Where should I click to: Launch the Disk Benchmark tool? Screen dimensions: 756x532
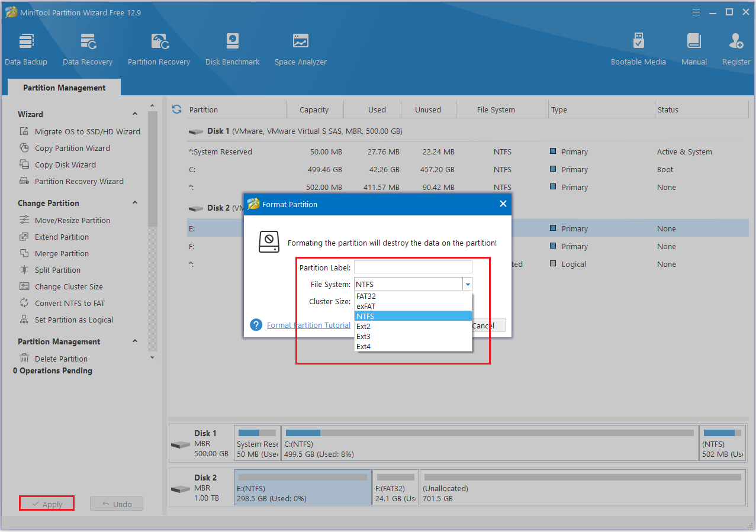232,47
